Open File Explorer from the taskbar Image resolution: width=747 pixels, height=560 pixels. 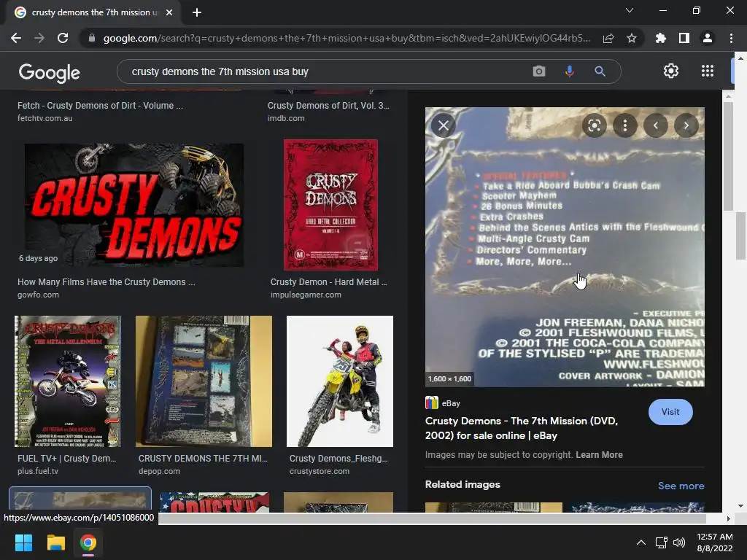click(55, 542)
